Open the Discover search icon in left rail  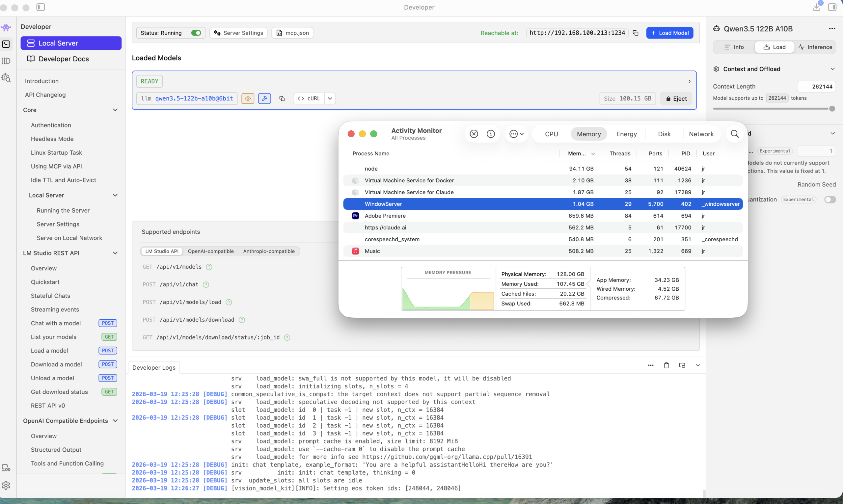coord(6,78)
